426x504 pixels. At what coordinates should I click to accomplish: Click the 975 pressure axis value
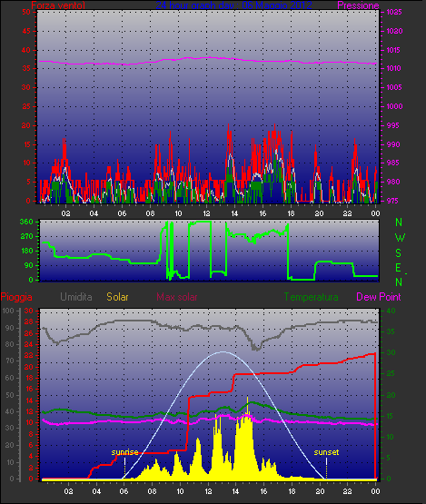tap(393, 201)
